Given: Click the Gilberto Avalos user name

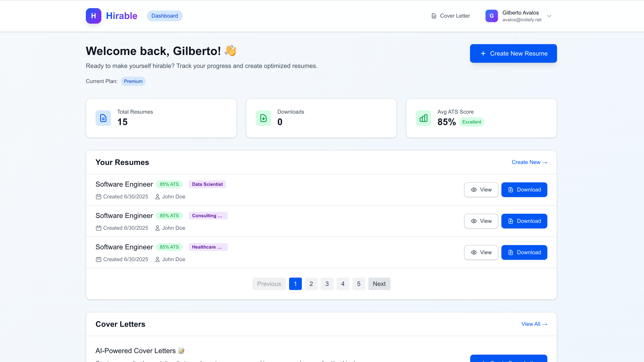Looking at the screenshot, I should pyautogui.click(x=521, y=13).
